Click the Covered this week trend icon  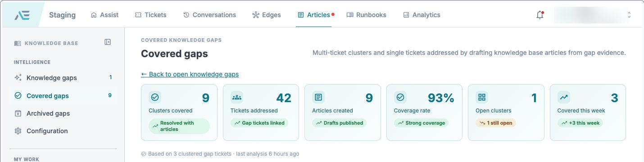(563, 97)
